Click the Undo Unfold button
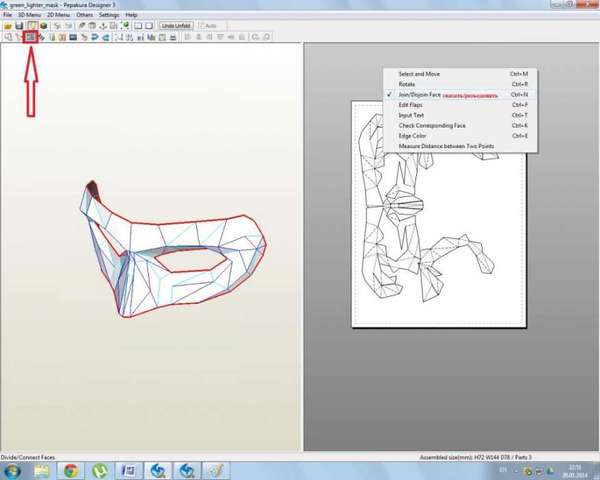Image resolution: width=600 pixels, height=480 pixels. [x=176, y=26]
